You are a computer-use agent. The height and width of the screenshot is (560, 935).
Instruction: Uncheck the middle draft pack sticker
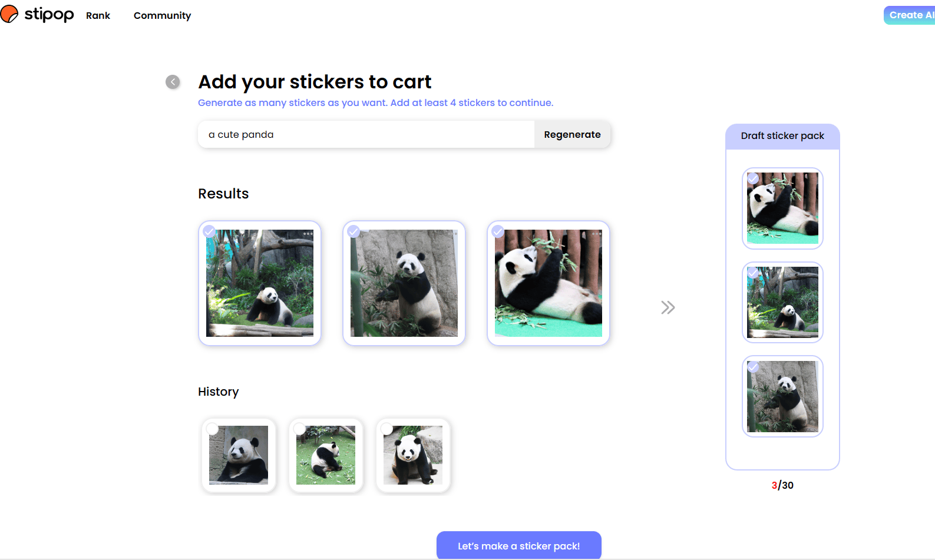click(x=753, y=273)
